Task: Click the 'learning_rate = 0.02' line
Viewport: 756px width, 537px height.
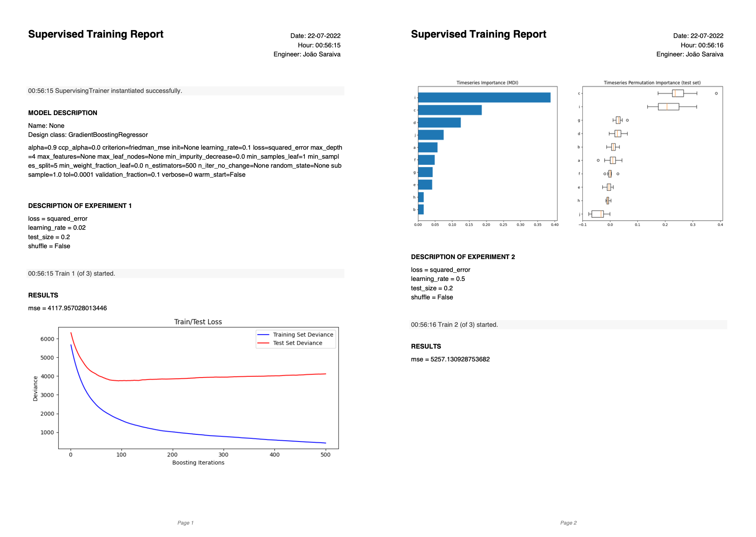Action: [57, 228]
